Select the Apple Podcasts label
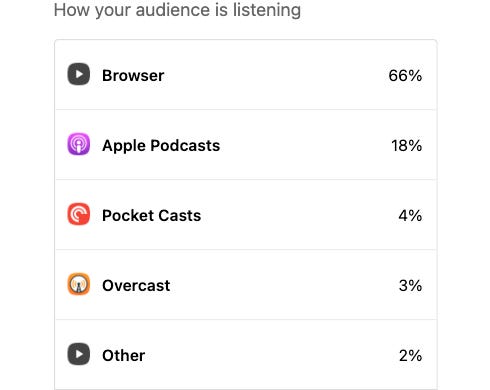The width and height of the screenshot is (490, 390). [161, 146]
